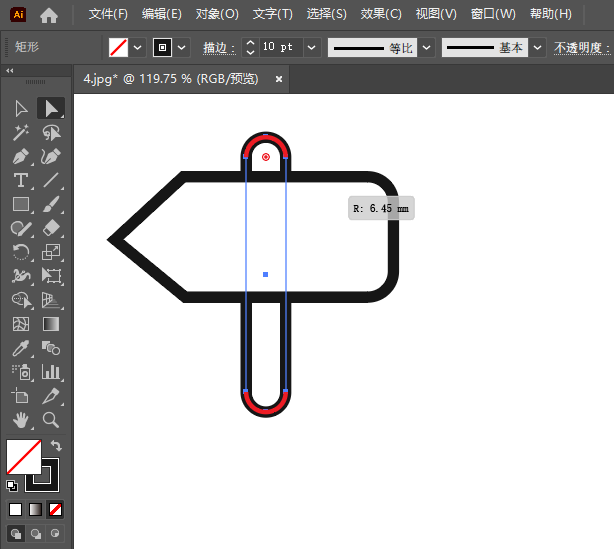Collapse the tools panel double arrow
Screen dimensions: 614x549
tap(10, 70)
